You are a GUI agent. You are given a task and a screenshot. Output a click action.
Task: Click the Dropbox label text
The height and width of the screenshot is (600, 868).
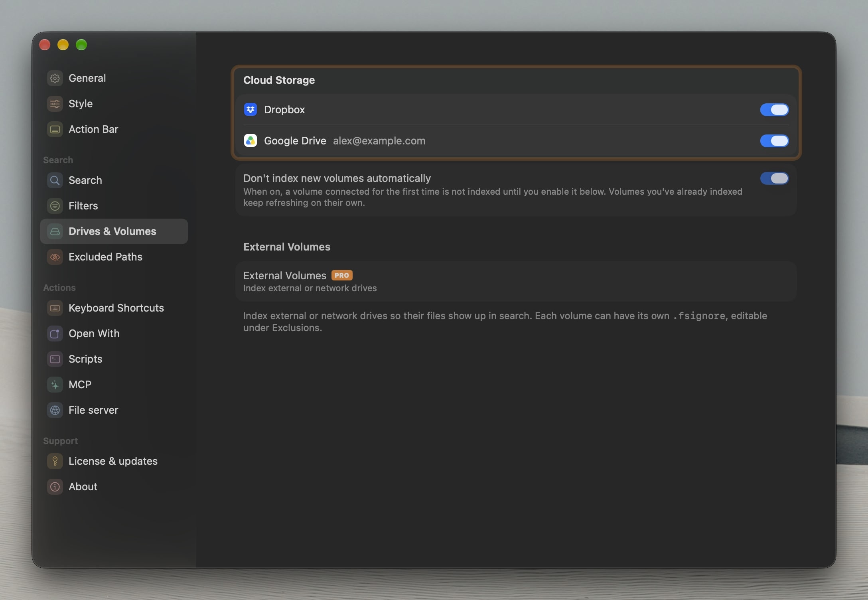(x=284, y=110)
